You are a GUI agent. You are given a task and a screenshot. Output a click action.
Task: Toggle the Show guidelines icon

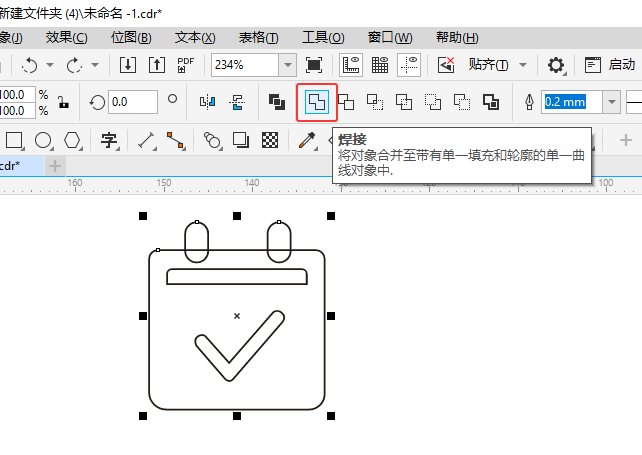pos(409,65)
